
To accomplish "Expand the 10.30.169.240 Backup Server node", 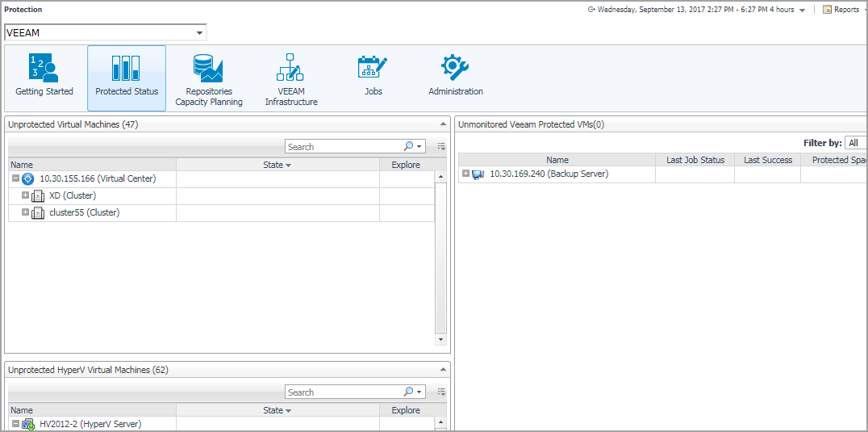I will 465,174.
